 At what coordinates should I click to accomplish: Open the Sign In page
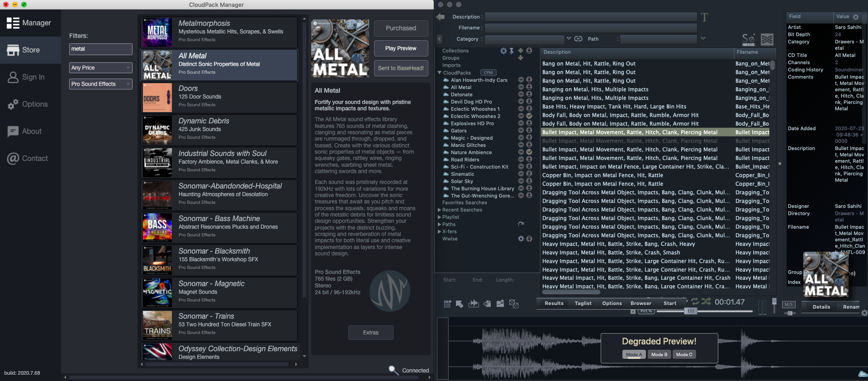[x=30, y=77]
